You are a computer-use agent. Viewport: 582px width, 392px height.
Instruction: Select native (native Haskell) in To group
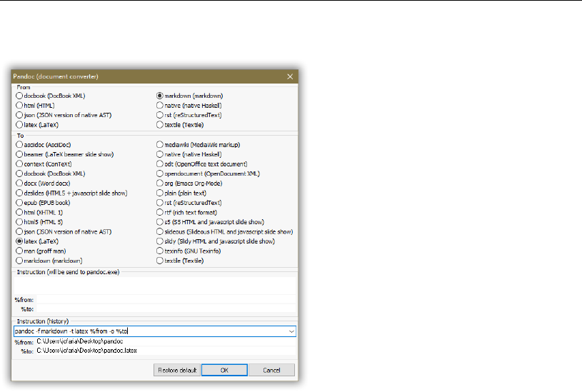[189, 154]
